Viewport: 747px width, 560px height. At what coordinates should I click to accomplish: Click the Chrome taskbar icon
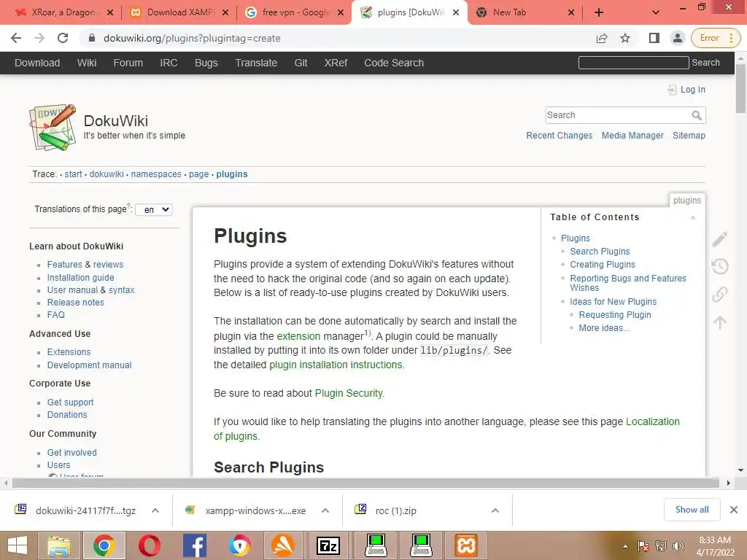pyautogui.click(x=104, y=545)
